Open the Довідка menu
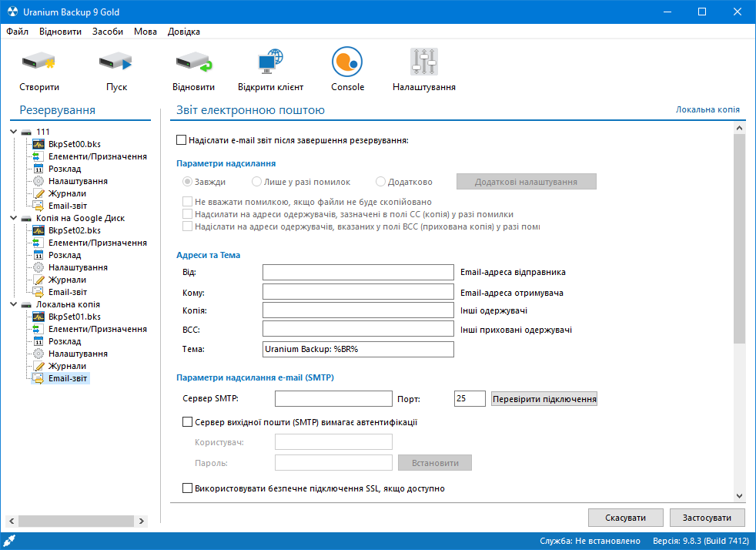The height and width of the screenshot is (550, 756). click(184, 32)
